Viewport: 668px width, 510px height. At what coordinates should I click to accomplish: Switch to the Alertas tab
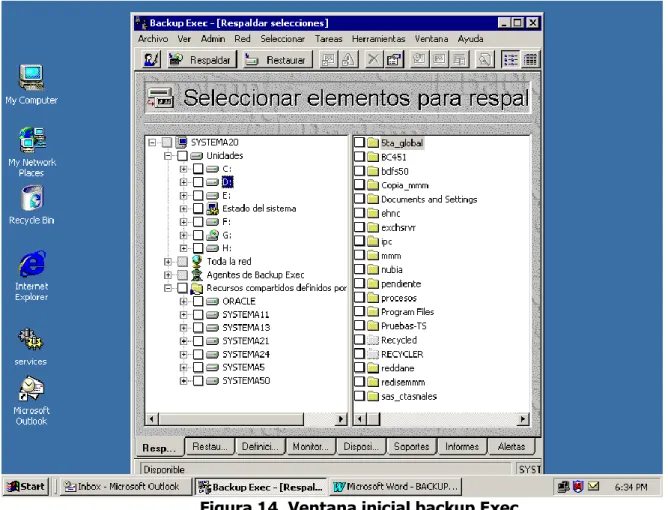(x=511, y=447)
